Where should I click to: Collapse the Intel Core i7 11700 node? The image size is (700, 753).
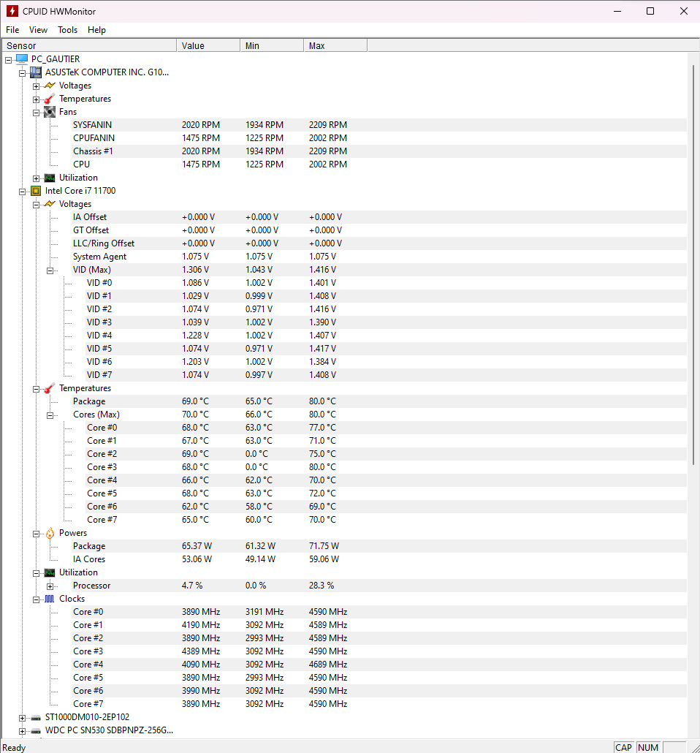tap(22, 192)
